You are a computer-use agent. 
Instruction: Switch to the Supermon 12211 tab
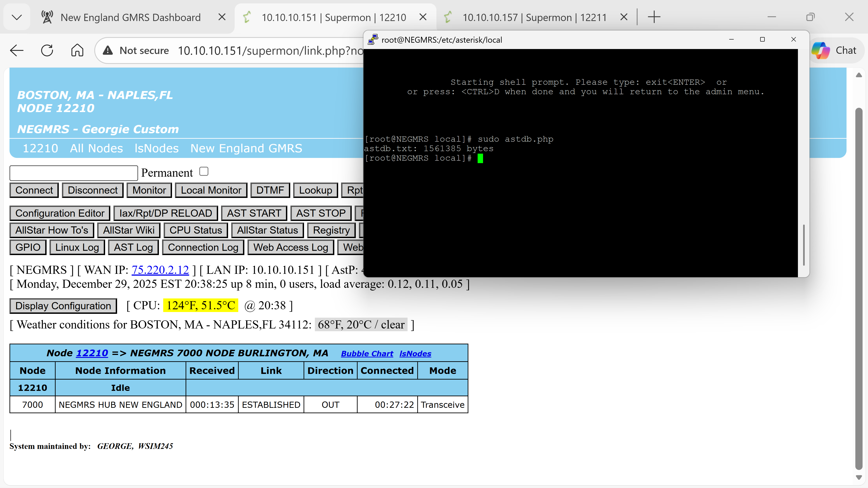pyautogui.click(x=534, y=17)
